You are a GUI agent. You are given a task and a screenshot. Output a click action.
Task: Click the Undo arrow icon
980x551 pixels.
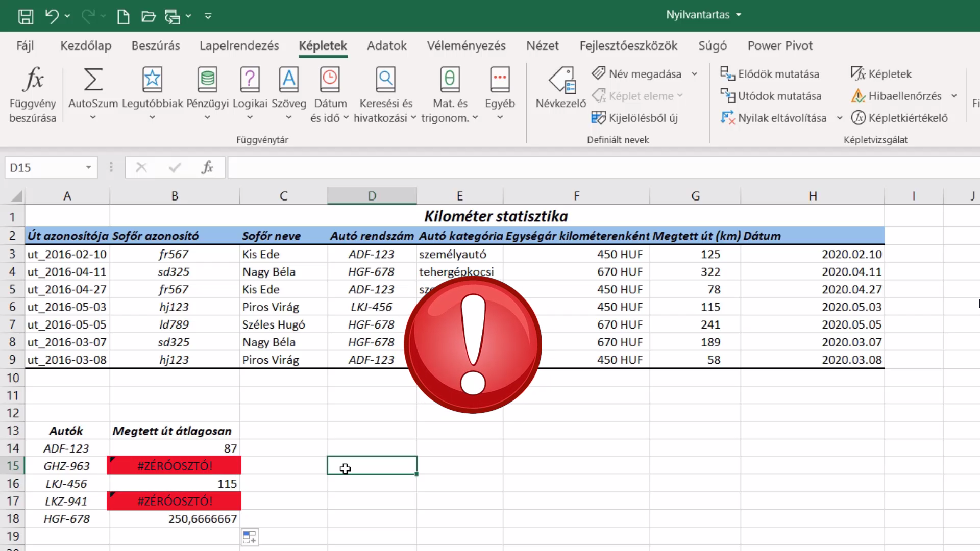(52, 16)
